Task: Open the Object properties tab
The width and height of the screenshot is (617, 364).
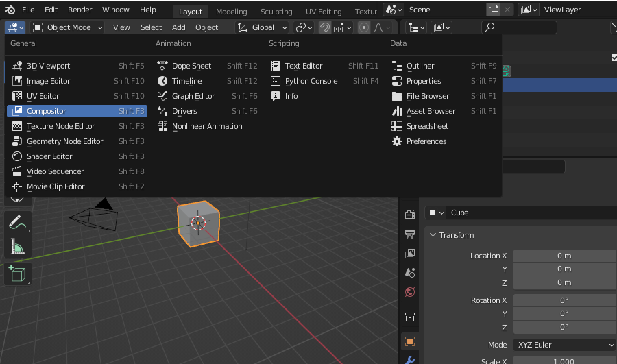Action: coord(410,341)
